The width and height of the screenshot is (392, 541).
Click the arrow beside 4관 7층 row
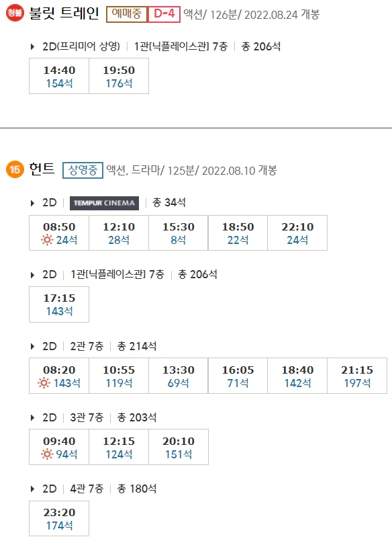[x=32, y=489]
